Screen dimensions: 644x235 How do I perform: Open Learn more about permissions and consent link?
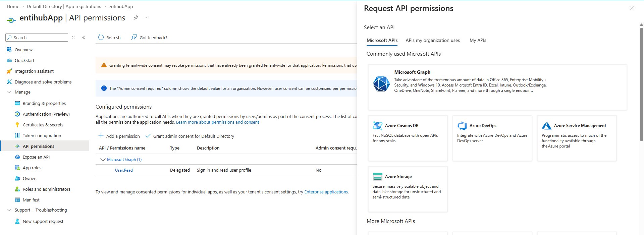(x=218, y=122)
